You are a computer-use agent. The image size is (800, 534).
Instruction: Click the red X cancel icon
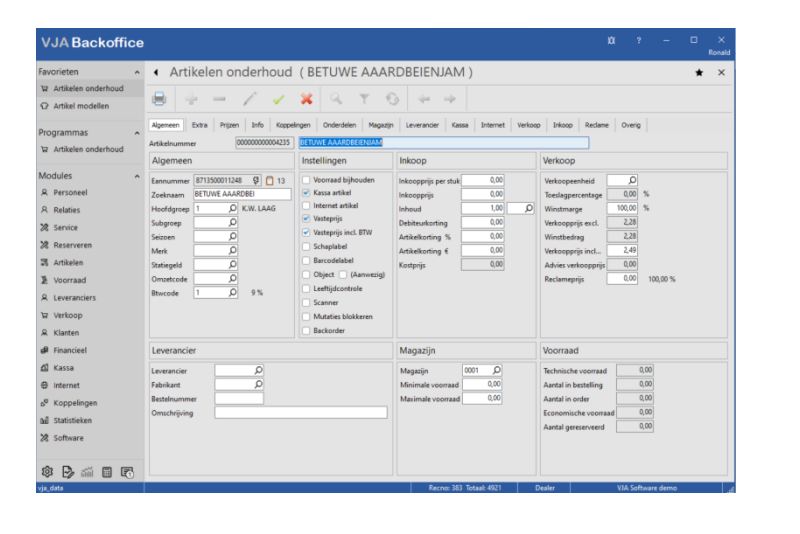coord(306,99)
